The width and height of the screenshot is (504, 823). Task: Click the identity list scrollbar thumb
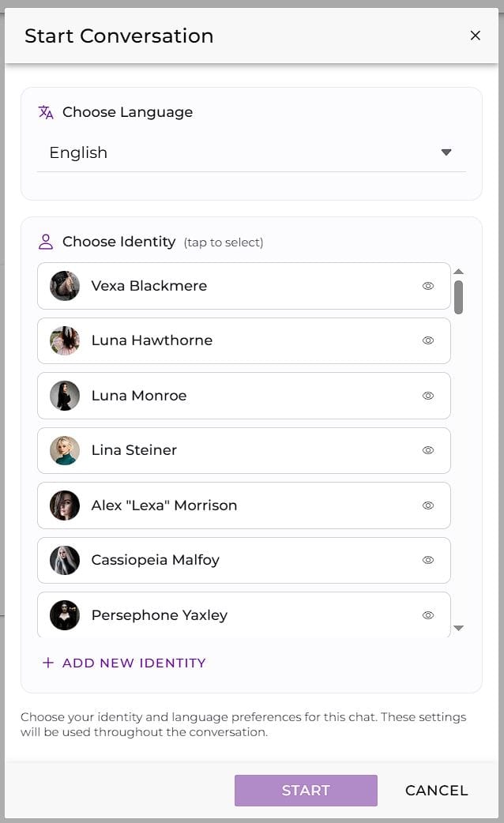pyautogui.click(x=459, y=296)
